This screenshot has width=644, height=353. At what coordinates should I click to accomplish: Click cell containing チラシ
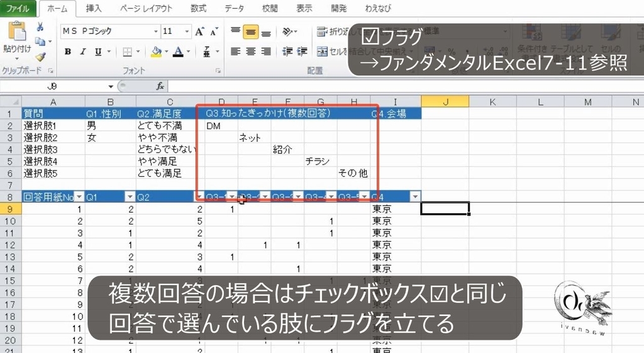click(x=320, y=162)
